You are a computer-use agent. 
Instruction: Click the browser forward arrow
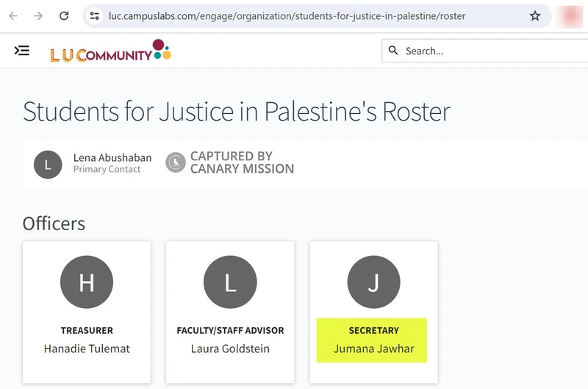pos(38,15)
